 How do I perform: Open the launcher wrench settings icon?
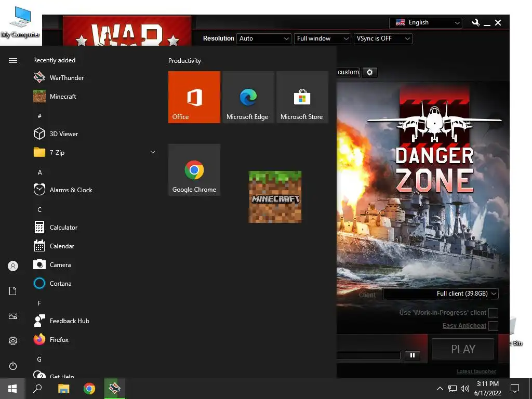[476, 23]
